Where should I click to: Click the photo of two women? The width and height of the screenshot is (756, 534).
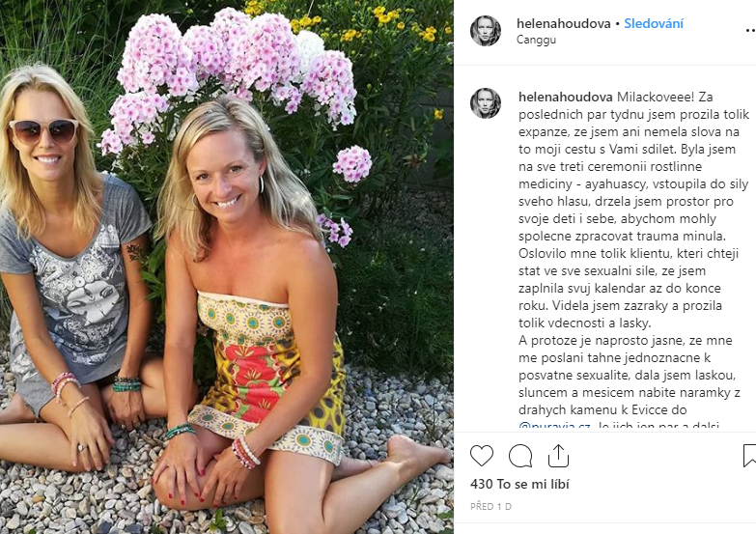(x=227, y=267)
